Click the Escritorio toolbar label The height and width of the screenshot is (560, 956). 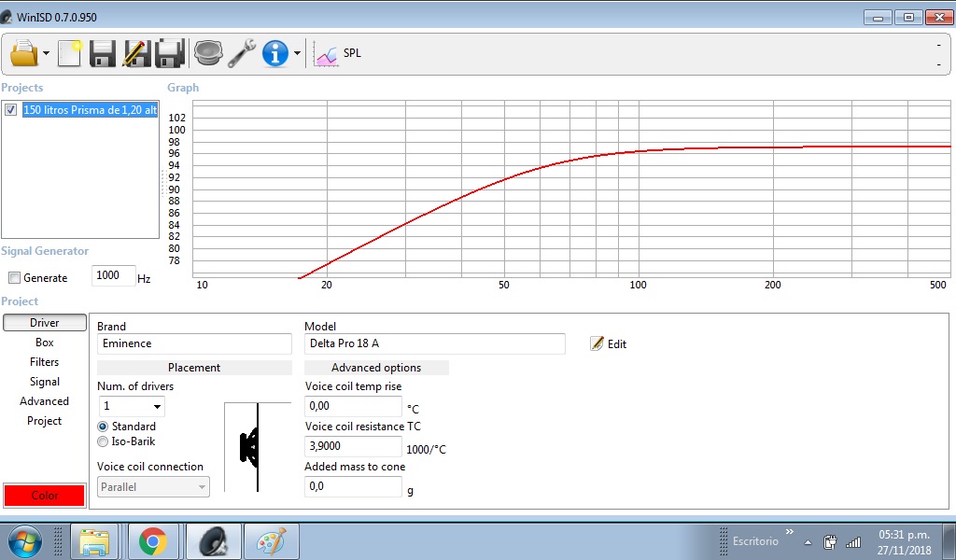[755, 541]
